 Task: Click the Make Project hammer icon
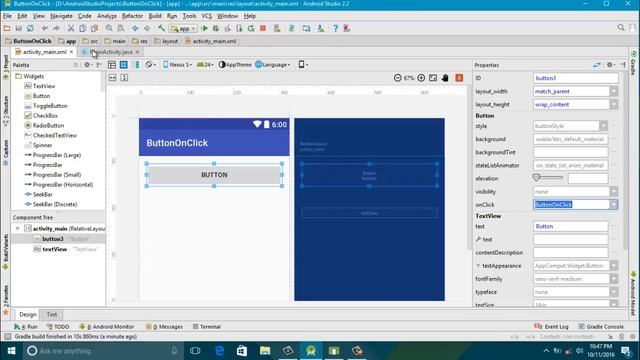[162, 28]
